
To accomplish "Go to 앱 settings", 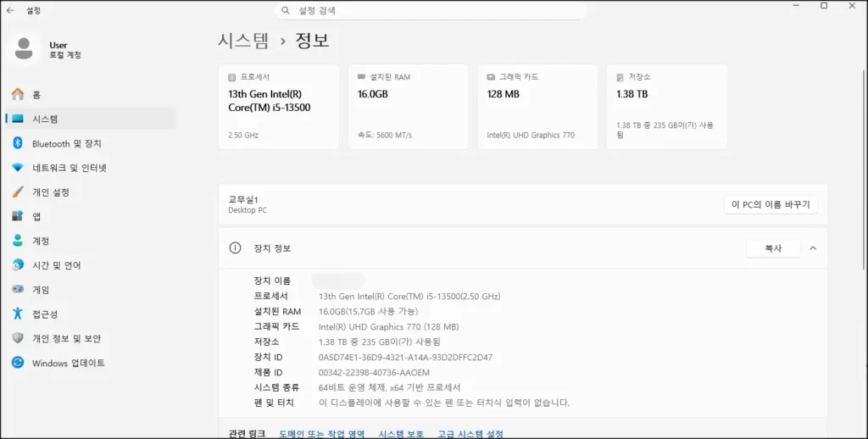I will click(91, 216).
